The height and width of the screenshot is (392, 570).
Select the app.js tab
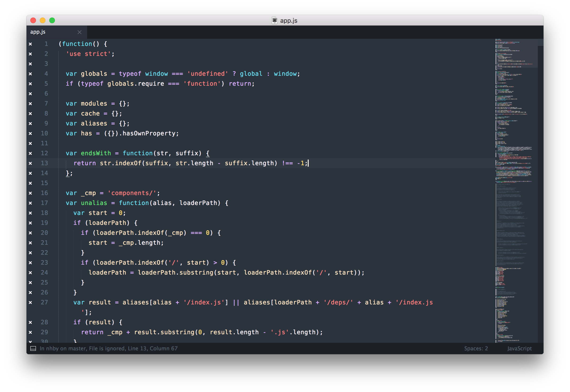click(x=38, y=32)
